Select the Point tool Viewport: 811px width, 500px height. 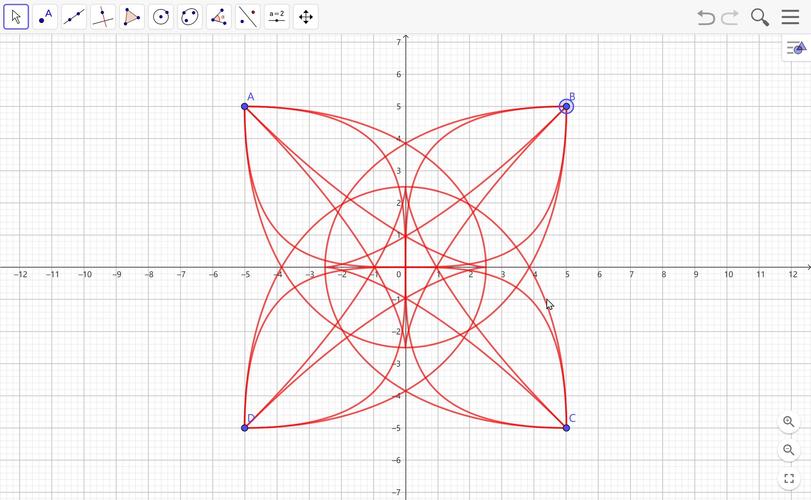coord(45,17)
